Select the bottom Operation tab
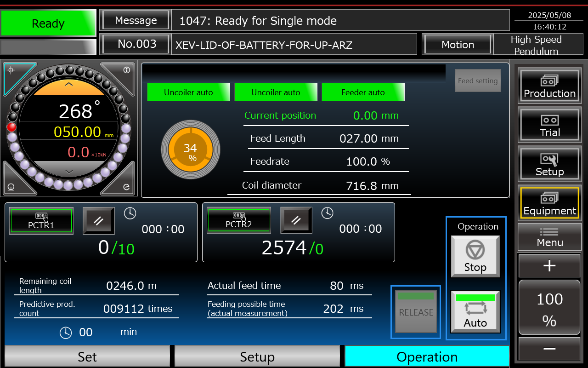 click(427, 356)
